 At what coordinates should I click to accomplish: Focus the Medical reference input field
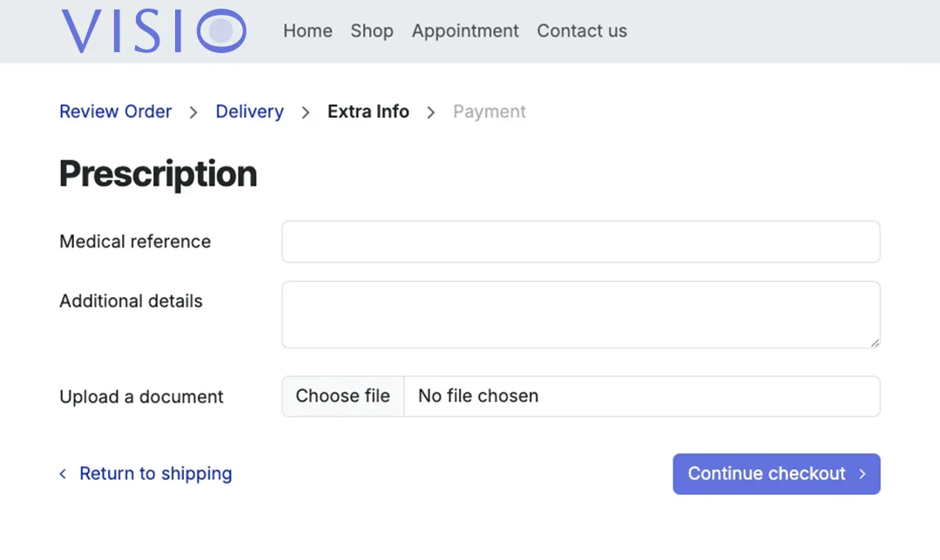click(580, 241)
